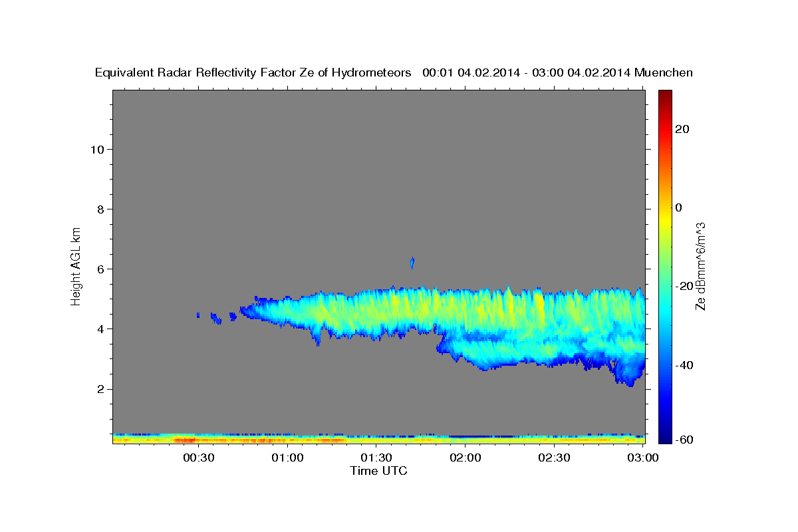Pick the yellow region of the colorbar
Screen dimensions: 798x532
(x=664, y=219)
